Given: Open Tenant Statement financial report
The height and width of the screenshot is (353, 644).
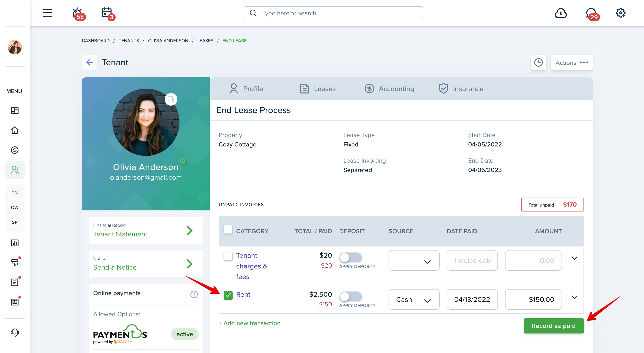Looking at the screenshot, I should [x=120, y=234].
